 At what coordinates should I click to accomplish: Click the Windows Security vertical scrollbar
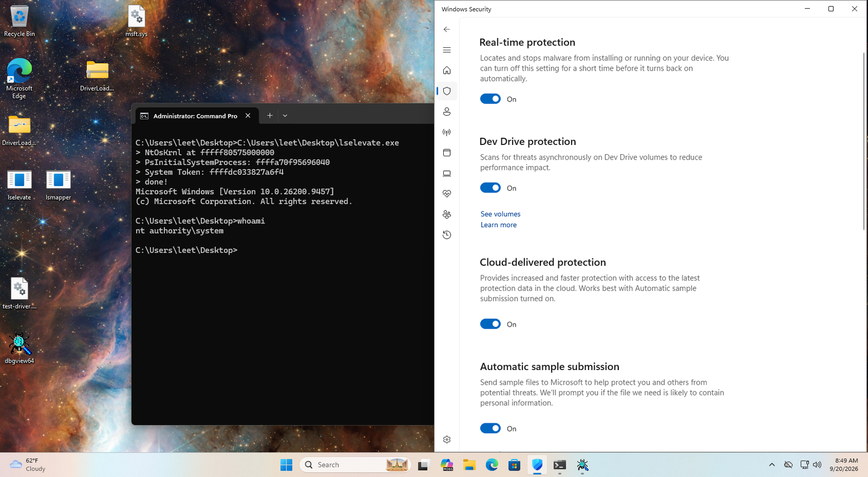tap(864, 141)
